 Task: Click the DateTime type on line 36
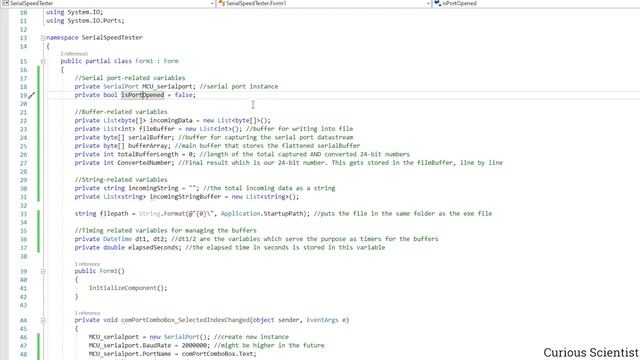(118, 239)
